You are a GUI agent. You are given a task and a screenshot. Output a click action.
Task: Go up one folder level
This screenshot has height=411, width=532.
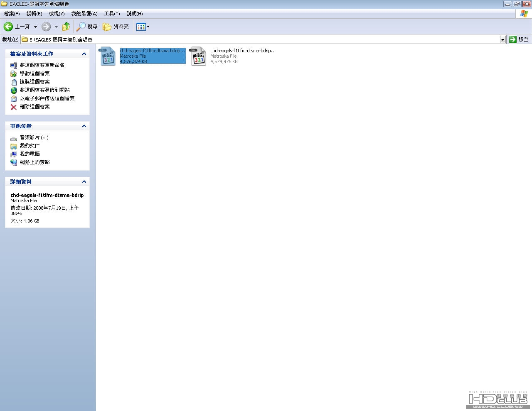click(x=66, y=27)
